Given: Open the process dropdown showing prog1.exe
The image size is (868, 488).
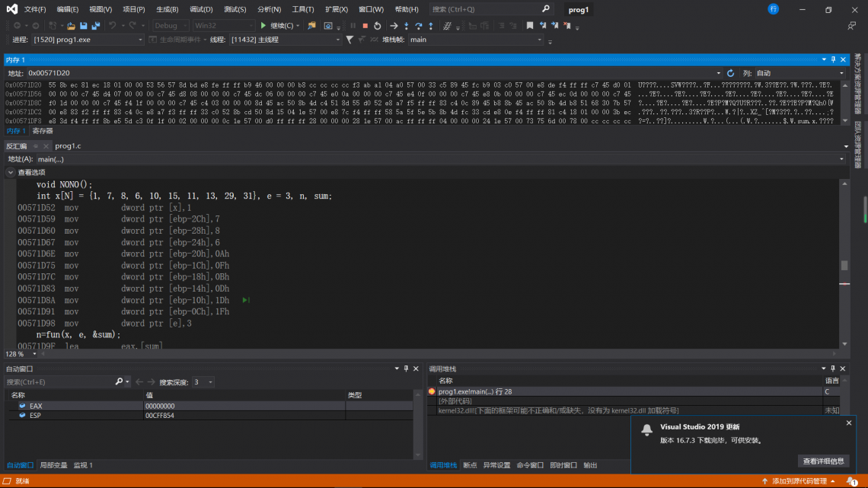Looking at the screenshot, I should [x=88, y=40].
